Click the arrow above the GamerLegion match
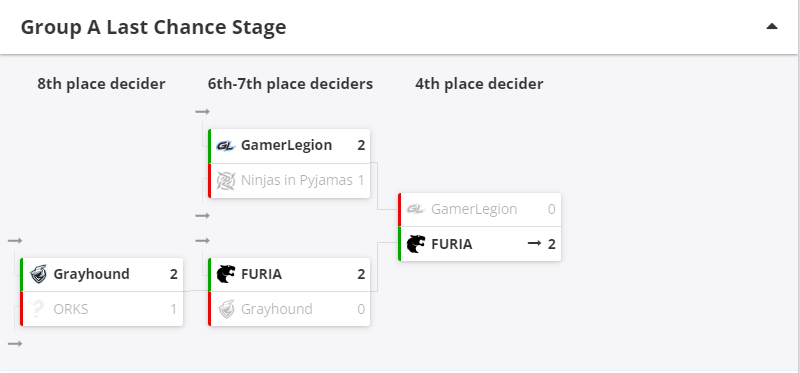 tap(203, 112)
